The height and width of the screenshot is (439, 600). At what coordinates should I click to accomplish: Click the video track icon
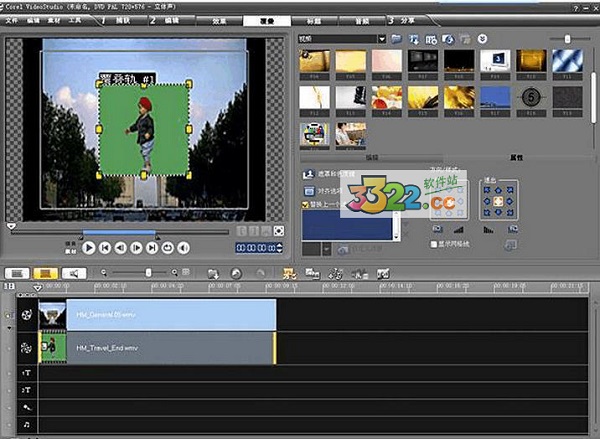point(25,314)
